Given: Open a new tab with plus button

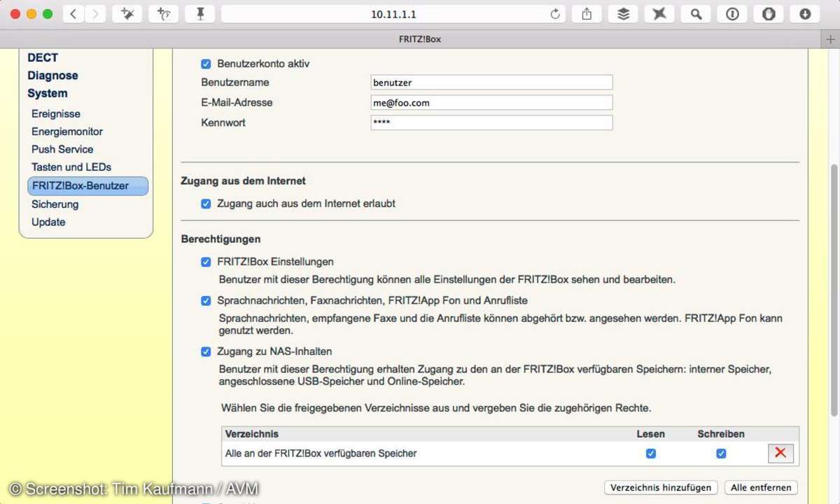Looking at the screenshot, I should (x=831, y=39).
